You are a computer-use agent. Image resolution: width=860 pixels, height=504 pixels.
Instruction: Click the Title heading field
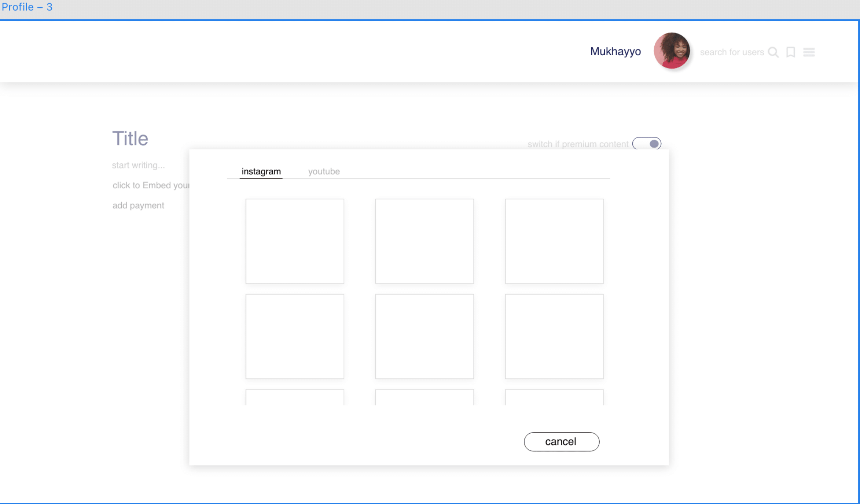click(x=130, y=139)
